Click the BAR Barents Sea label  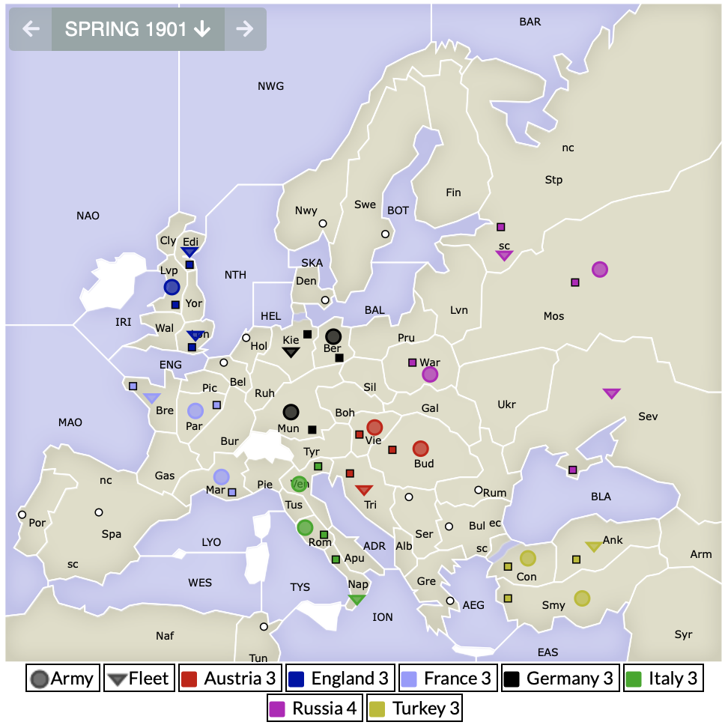530,22
